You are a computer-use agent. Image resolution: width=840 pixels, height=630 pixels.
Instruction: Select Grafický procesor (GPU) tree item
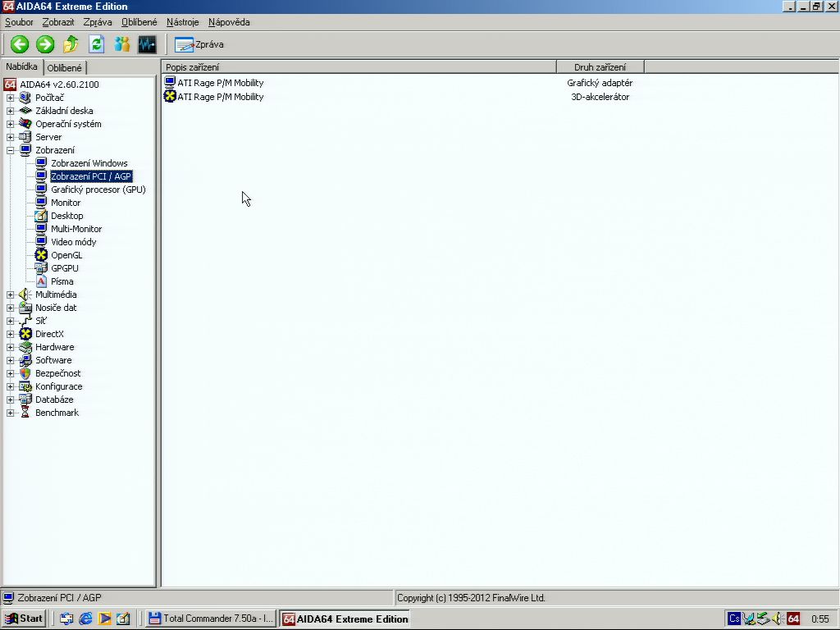click(98, 189)
